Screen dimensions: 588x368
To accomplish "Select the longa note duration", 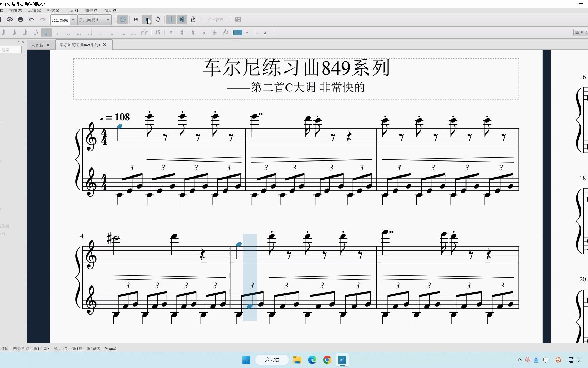I will click(x=90, y=33).
